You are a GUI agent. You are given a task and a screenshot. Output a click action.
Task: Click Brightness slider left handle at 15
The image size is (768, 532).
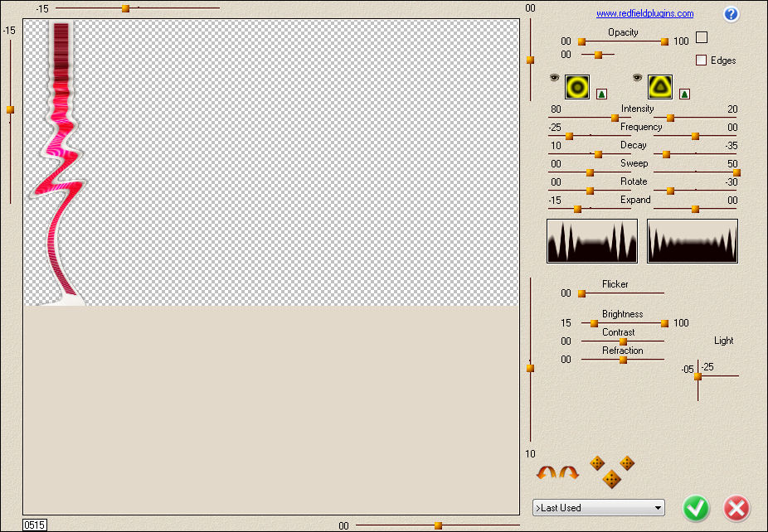click(x=594, y=323)
